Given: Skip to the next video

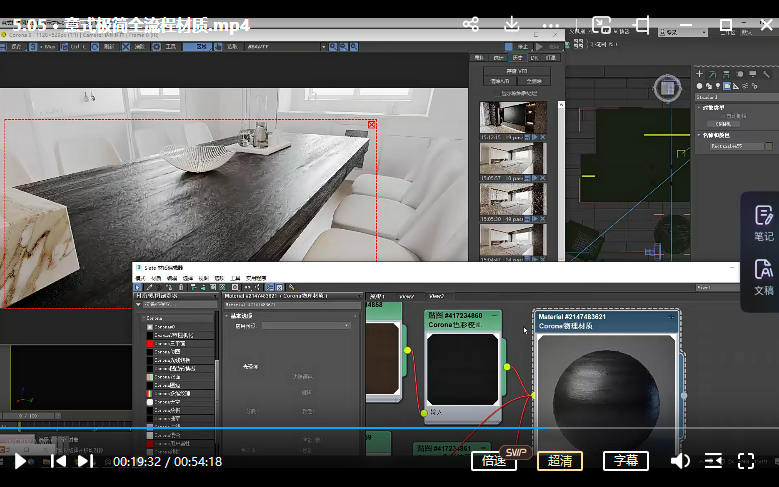Looking at the screenshot, I should 85,461.
